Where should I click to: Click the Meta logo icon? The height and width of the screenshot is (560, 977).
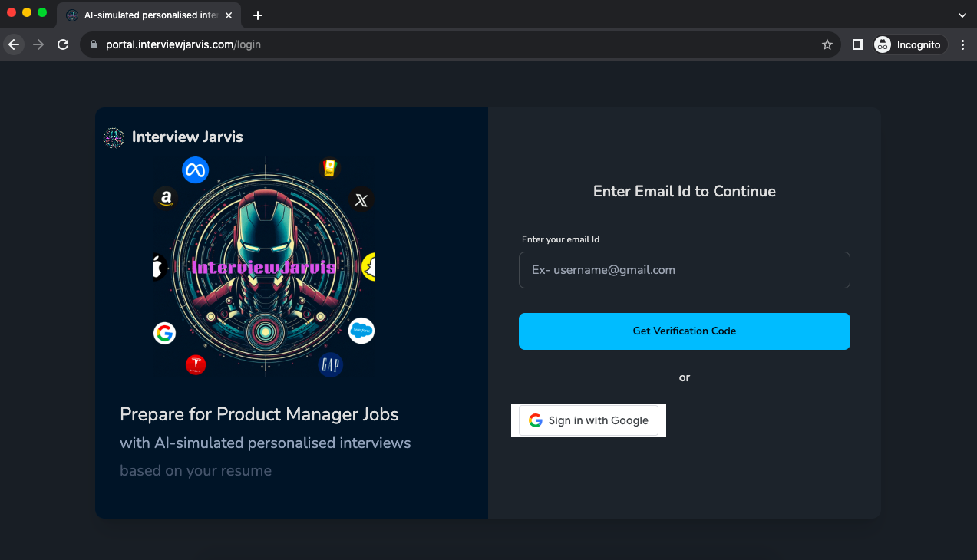coord(196,170)
